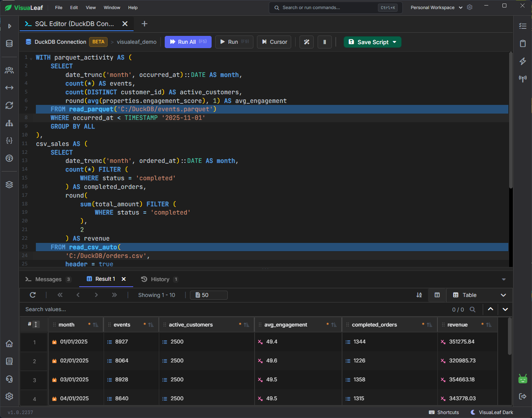Image resolution: width=532 pixels, height=418 pixels.
Task: Switch to the History tab
Action: point(160,279)
